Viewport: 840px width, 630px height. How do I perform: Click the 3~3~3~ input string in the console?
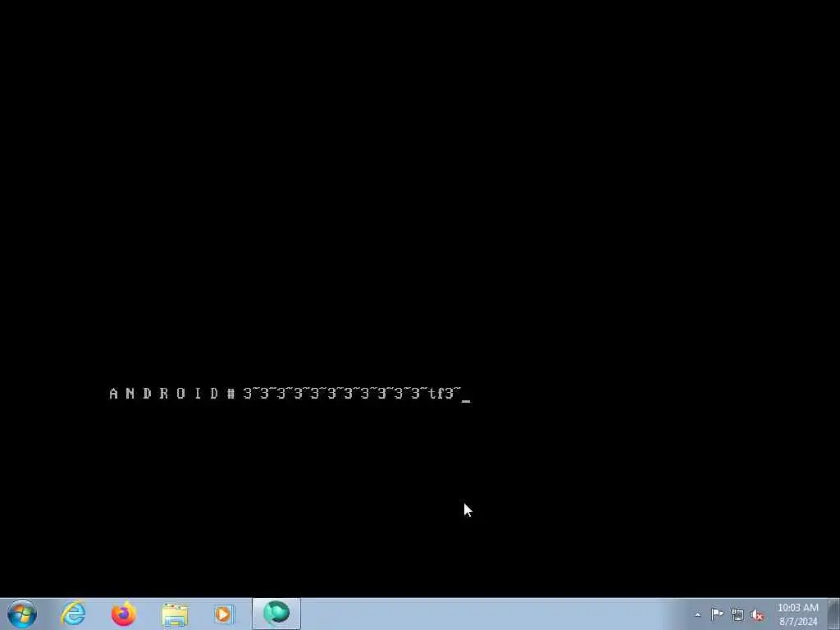click(351, 394)
